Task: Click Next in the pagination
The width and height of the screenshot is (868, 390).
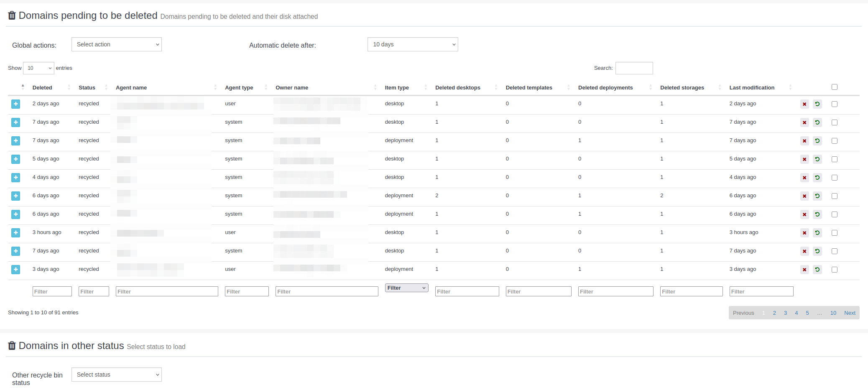Action: click(x=850, y=313)
